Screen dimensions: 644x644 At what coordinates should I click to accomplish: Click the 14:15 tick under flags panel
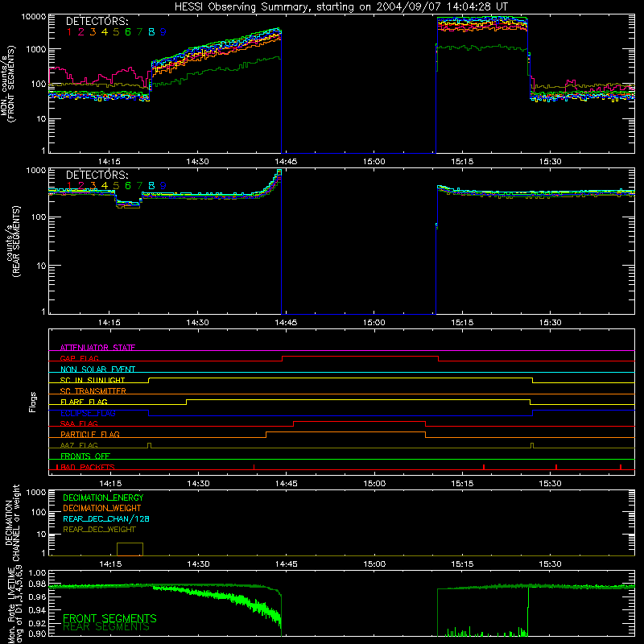[110, 484]
